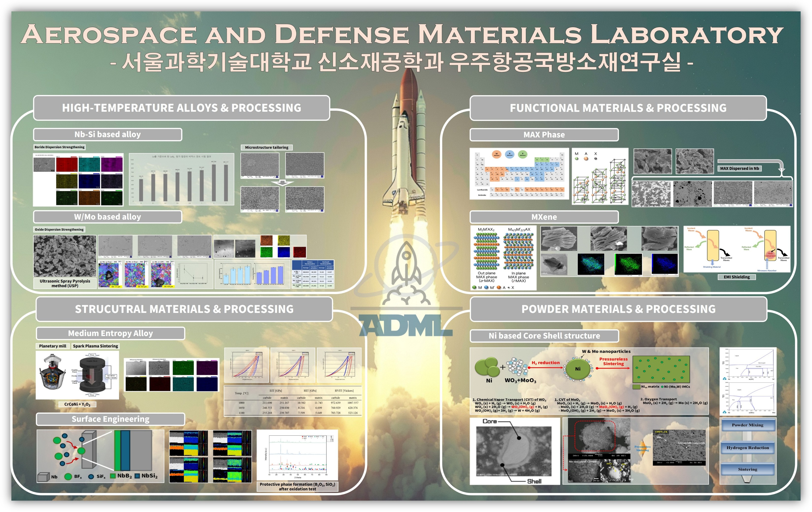Click the down arrow between Microstructure tailoring images
The image size is (812, 512).
pos(282,183)
